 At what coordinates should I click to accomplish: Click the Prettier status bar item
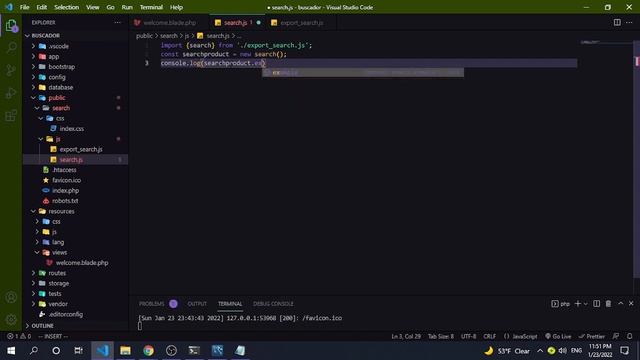pyautogui.click(x=591, y=336)
